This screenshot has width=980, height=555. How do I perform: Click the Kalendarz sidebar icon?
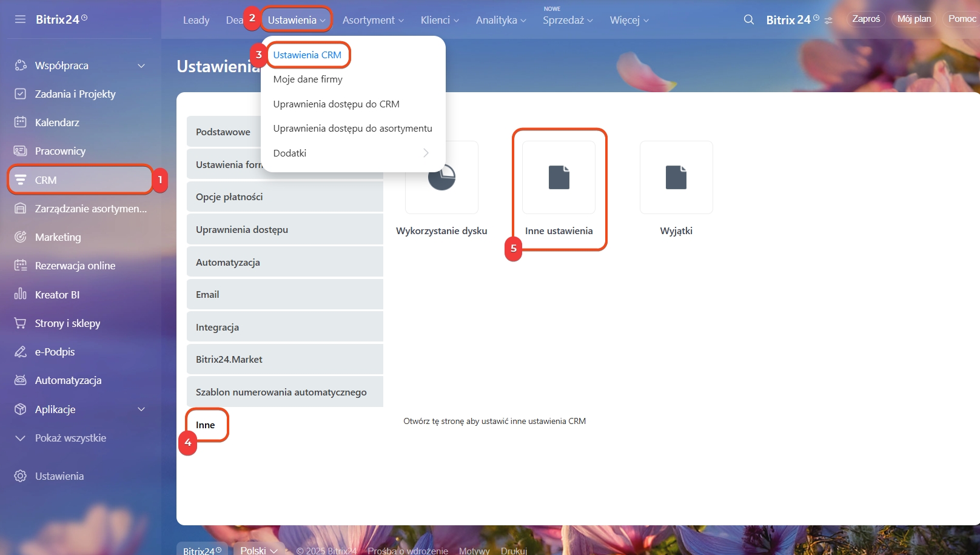click(x=20, y=123)
